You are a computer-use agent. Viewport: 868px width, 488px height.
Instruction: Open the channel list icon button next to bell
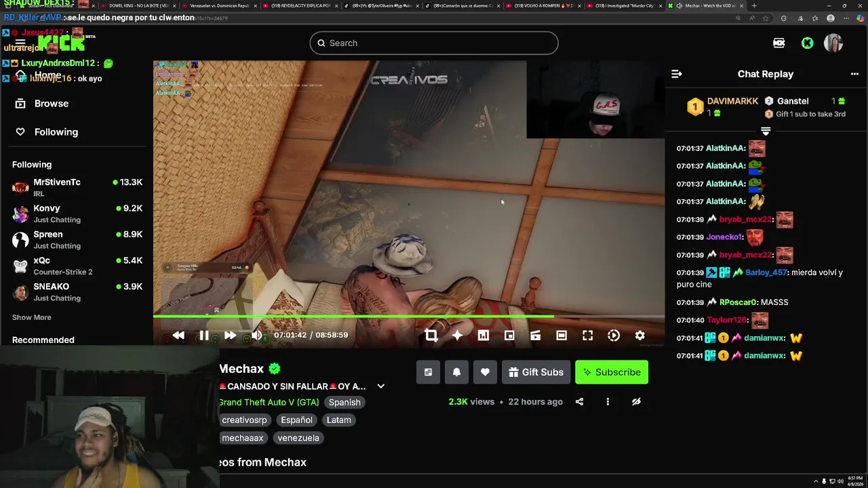click(428, 372)
